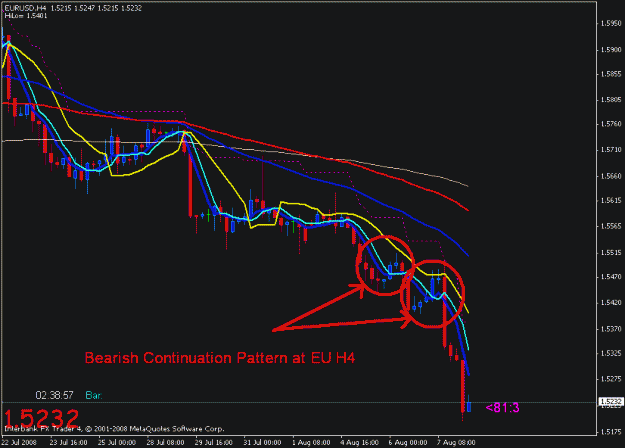The image size is (625, 448).
Task: Click the 23 Jul 16:00 time label
Action: pos(69,442)
